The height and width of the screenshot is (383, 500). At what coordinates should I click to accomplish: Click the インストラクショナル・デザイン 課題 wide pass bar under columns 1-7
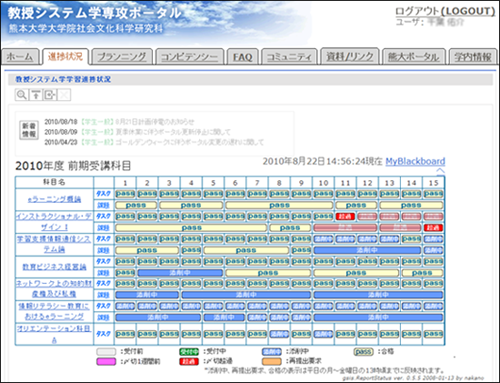click(x=191, y=228)
